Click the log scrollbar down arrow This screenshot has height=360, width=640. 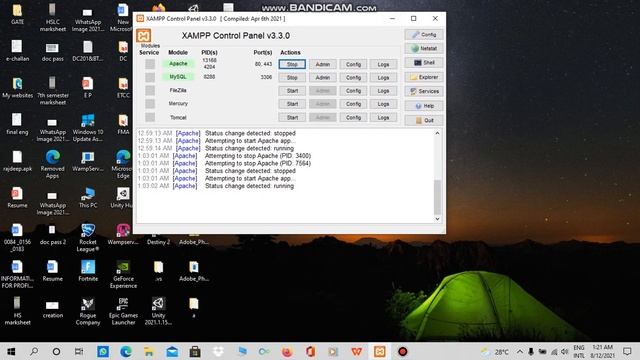pos(437,219)
